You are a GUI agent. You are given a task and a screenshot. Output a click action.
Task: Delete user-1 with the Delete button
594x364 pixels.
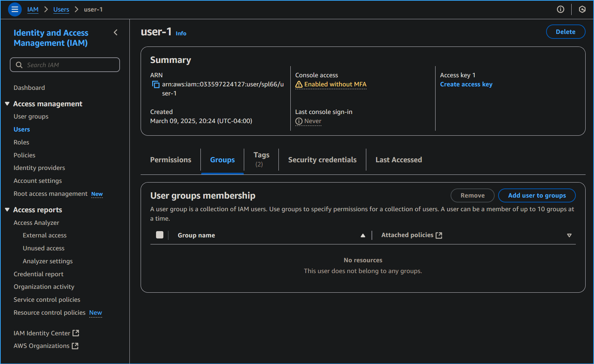565,32
